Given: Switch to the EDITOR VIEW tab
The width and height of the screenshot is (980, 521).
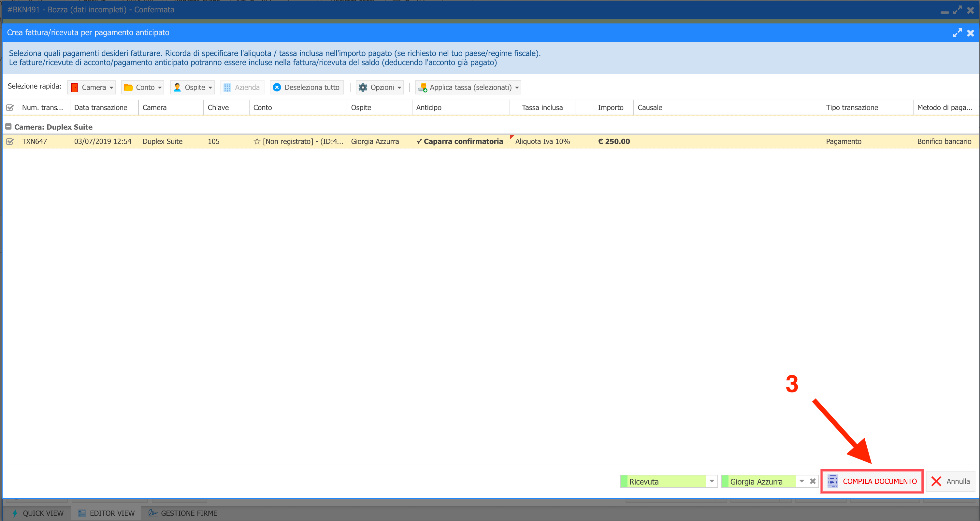Looking at the screenshot, I should click(x=106, y=513).
